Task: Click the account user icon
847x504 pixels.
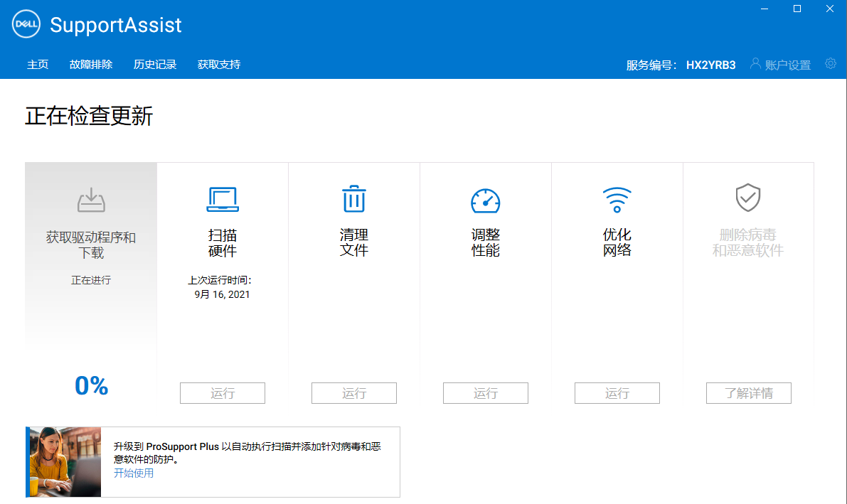Action: coord(755,64)
